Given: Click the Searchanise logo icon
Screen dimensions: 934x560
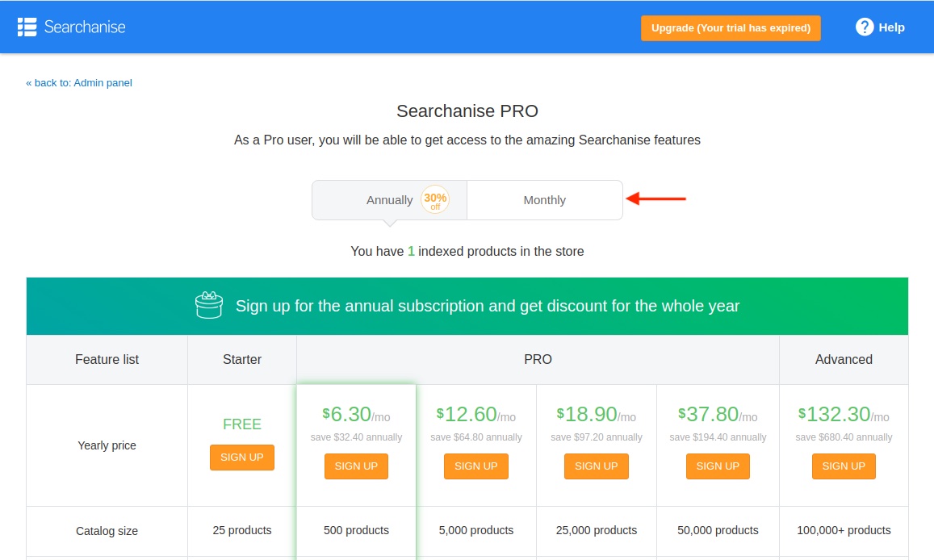Looking at the screenshot, I should pos(27,27).
